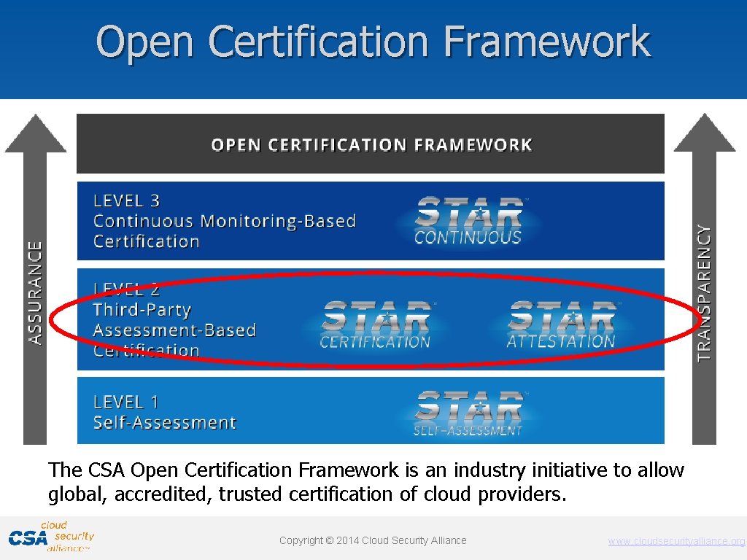The width and height of the screenshot is (747, 560).
Task: Expand the Open Certification Framework header
Action: (369, 144)
